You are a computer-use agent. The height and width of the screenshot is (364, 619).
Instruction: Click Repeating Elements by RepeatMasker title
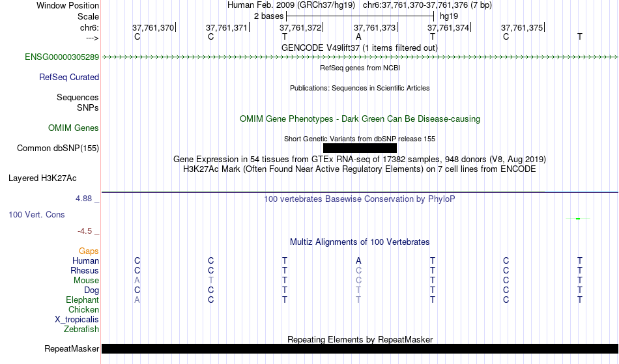point(360,339)
